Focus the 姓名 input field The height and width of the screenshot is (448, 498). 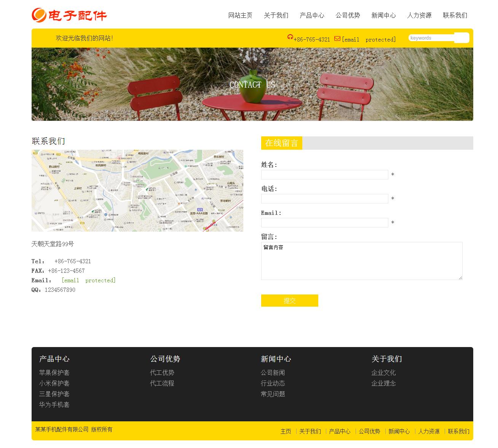pos(324,174)
